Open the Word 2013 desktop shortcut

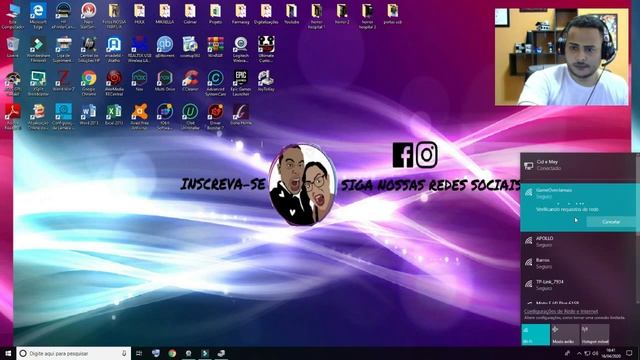click(89, 114)
